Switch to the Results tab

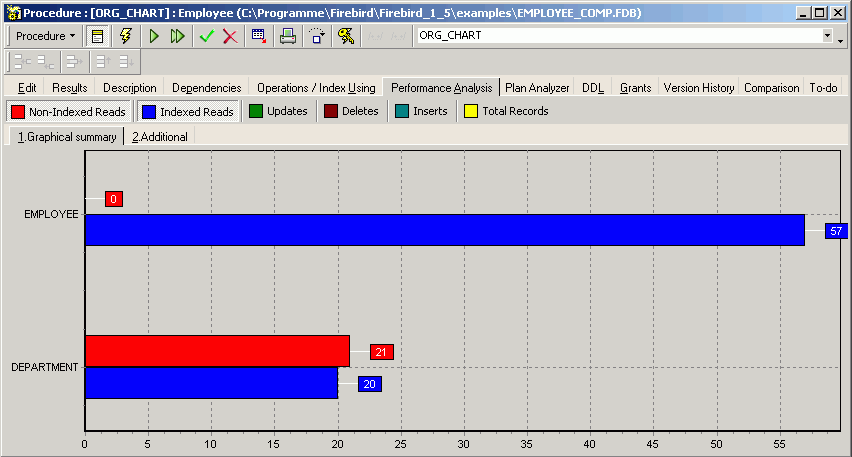(70, 88)
